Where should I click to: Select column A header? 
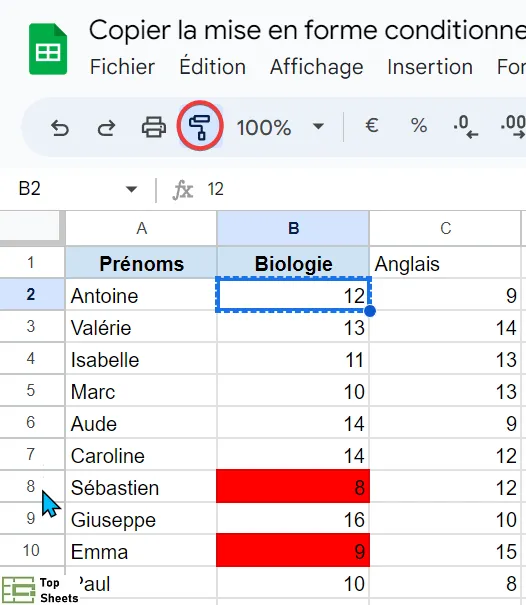click(x=141, y=228)
